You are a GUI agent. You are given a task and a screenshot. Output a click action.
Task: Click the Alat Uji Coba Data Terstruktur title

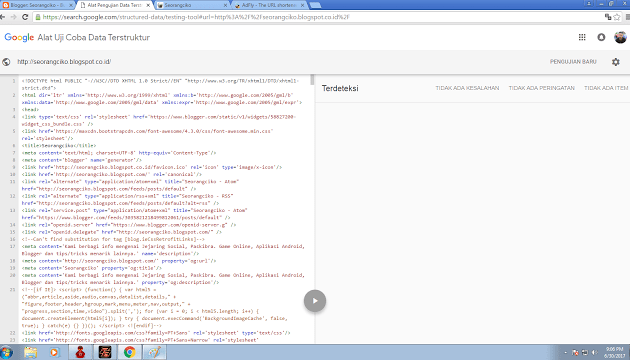94,37
